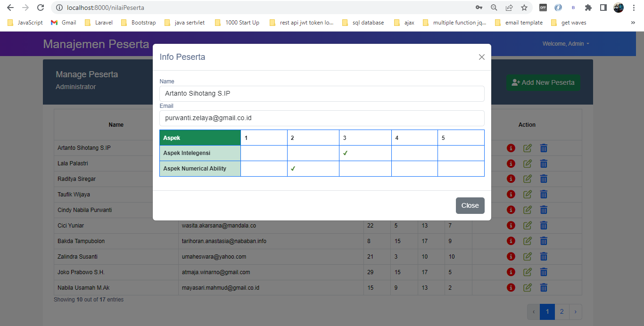
Task: Click info icon for Taufik Wijaya
Action: (x=511, y=195)
